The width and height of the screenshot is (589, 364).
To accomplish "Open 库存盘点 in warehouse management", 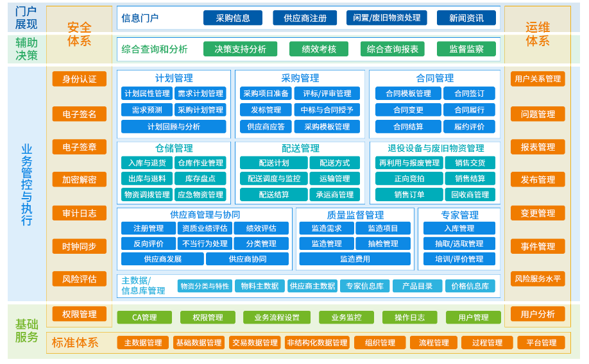I will pyautogui.click(x=200, y=178).
